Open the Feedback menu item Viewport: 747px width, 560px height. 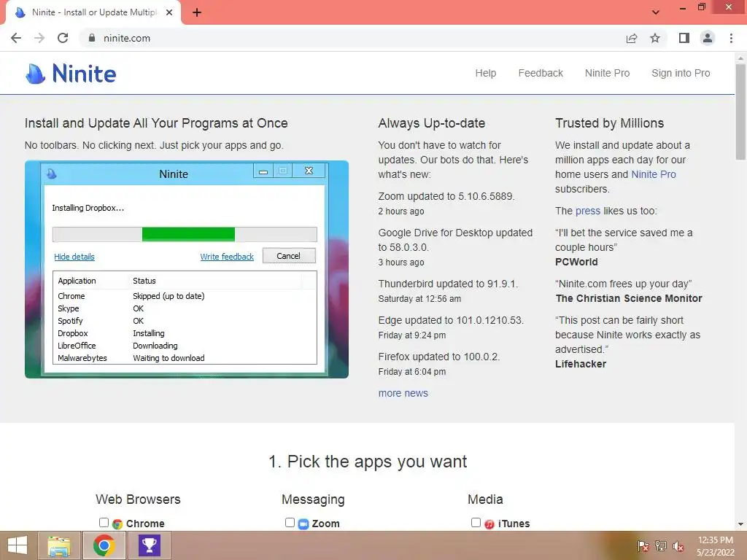(541, 73)
